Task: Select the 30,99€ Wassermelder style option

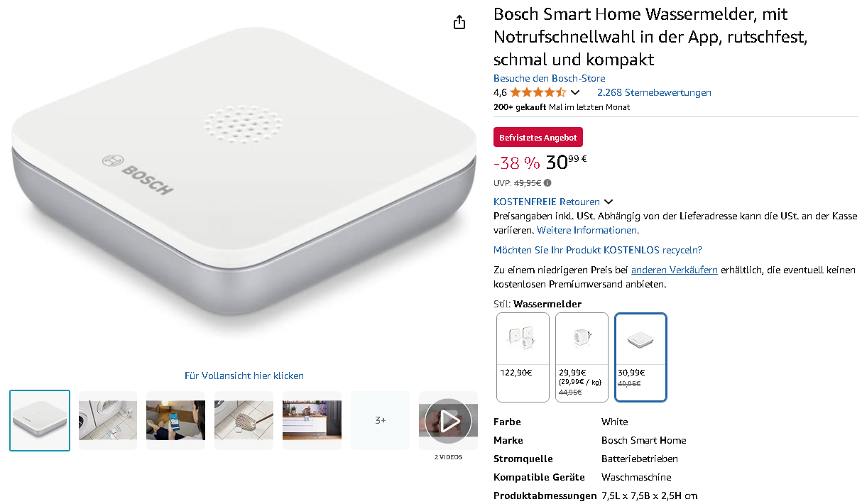Action: [640, 357]
